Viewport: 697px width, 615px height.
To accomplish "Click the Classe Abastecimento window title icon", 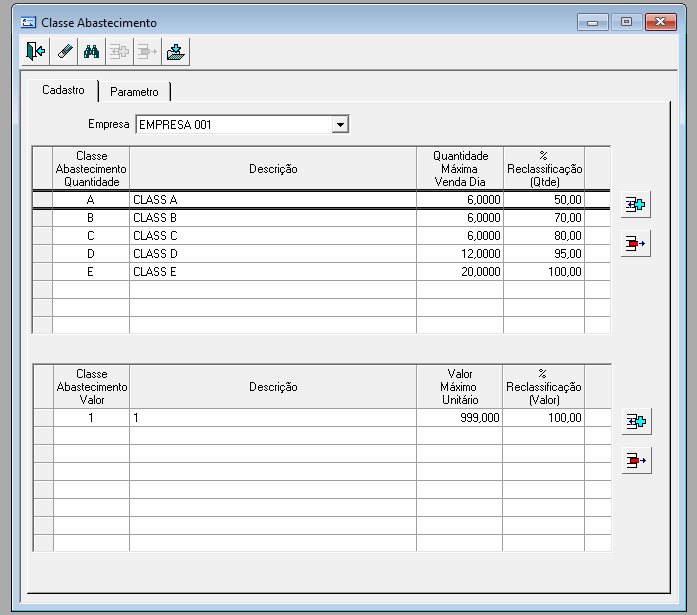I will [x=28, y=22].
